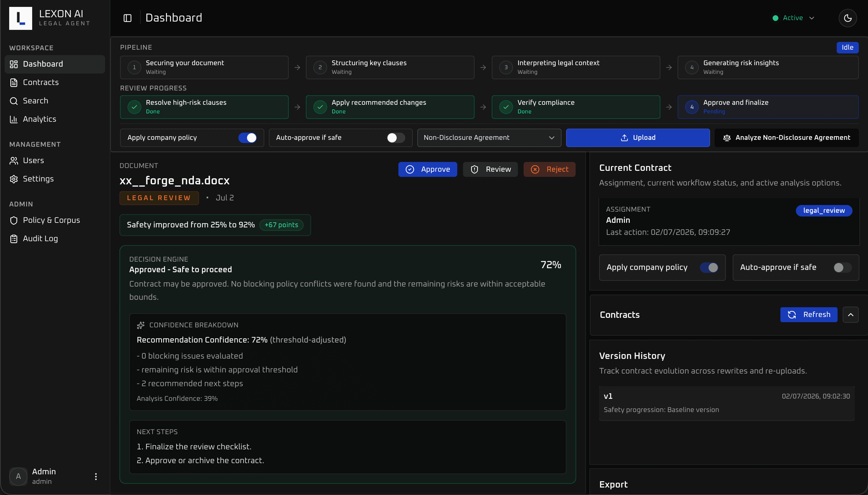The width and height of the screenshot is (868, 495).
Task: Click the Approve and finalize Pending step
Action: coord(768,107)
